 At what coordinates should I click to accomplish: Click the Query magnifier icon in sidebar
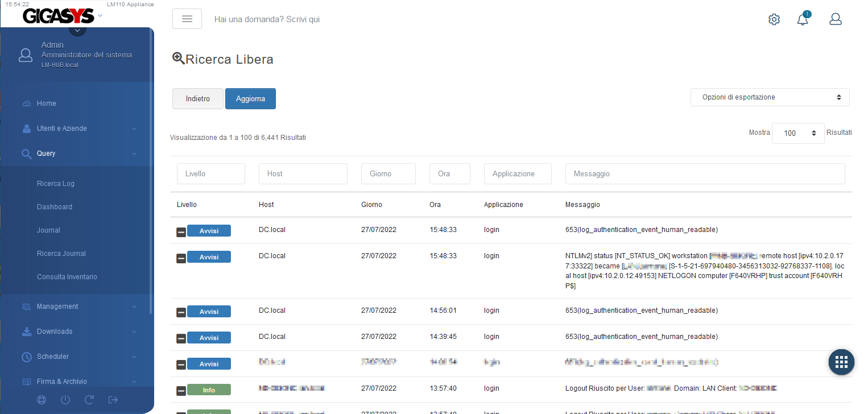coord(26,154)
